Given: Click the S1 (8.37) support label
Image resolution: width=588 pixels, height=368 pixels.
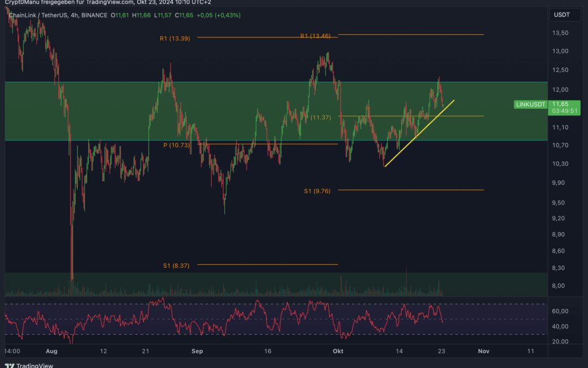Looking at the screenshot, I should [176, 266].
